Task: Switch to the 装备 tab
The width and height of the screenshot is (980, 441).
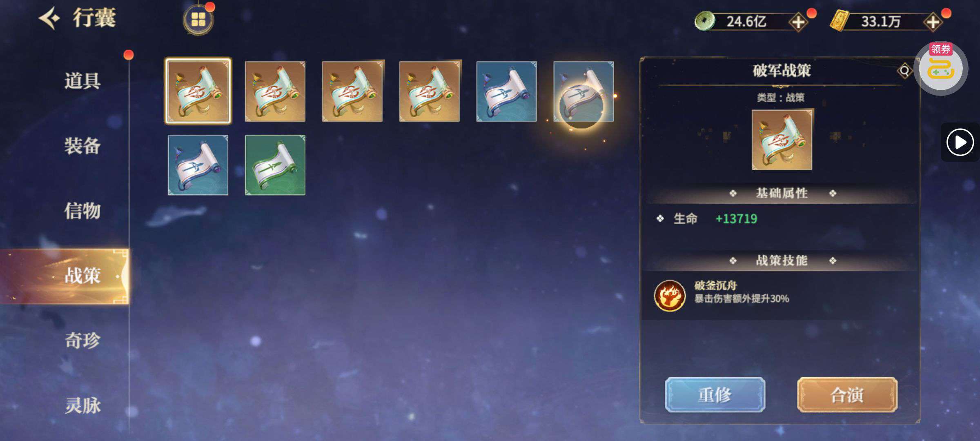Action: [82, 146]
